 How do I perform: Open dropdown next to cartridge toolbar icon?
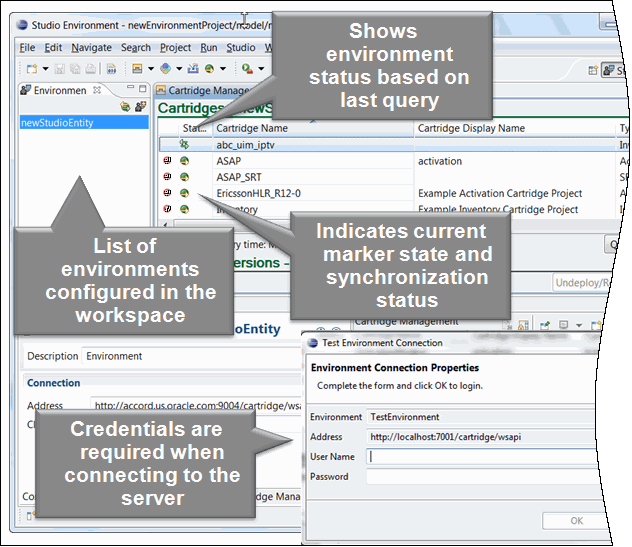151,69
